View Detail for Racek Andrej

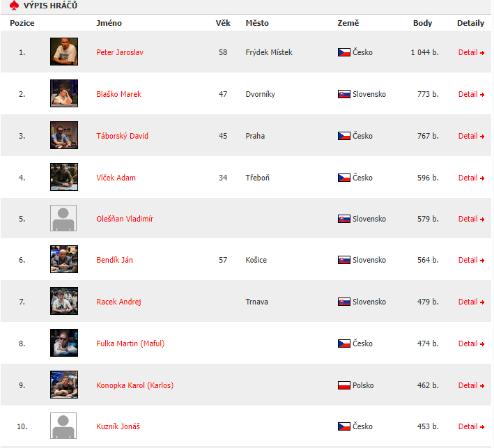pos(471,302)
